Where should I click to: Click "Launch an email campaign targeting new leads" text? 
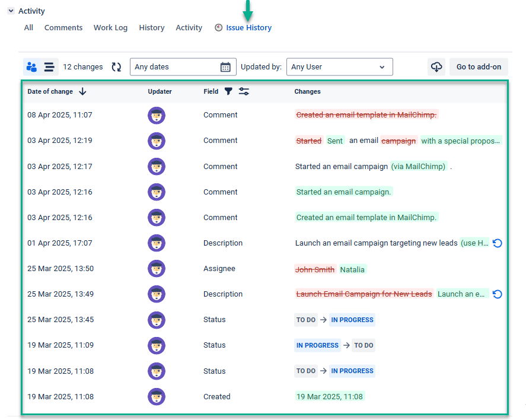coord(376,243)
